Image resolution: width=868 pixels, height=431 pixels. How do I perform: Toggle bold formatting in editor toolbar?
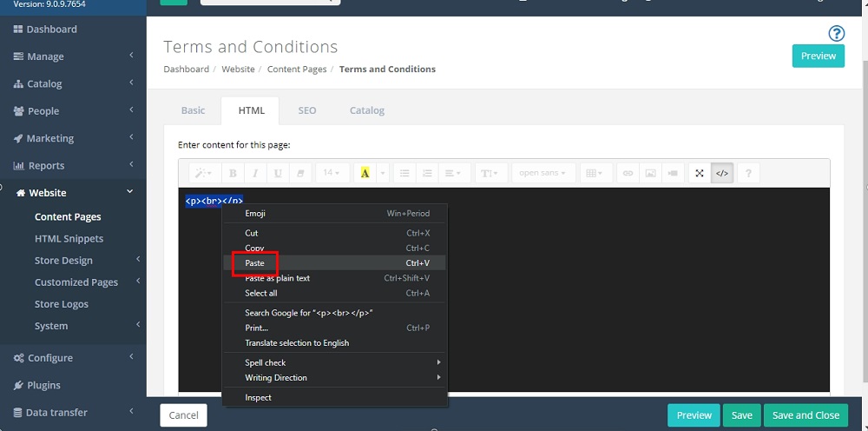pyautogui.click(x=233, y=173)
